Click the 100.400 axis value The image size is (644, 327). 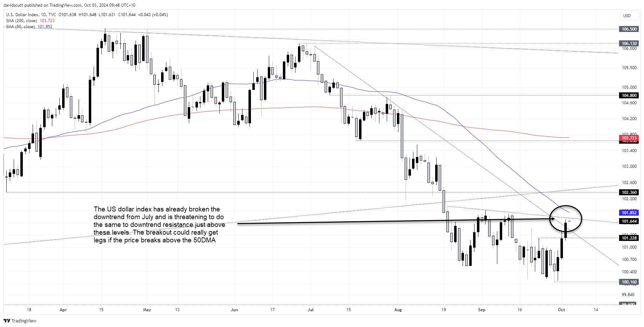[x=629, y=272]
